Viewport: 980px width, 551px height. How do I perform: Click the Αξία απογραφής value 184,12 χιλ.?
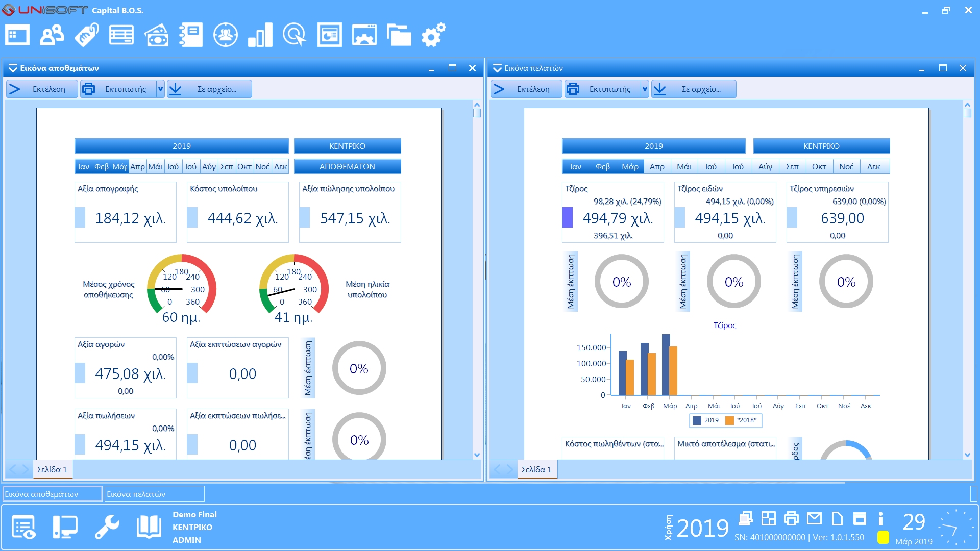(130, 218)
